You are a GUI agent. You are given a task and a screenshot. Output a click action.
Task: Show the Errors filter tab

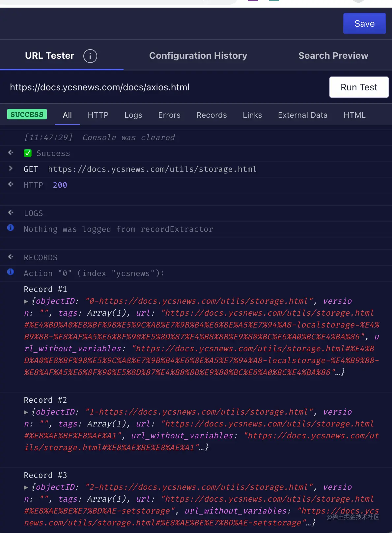(169, 115)
